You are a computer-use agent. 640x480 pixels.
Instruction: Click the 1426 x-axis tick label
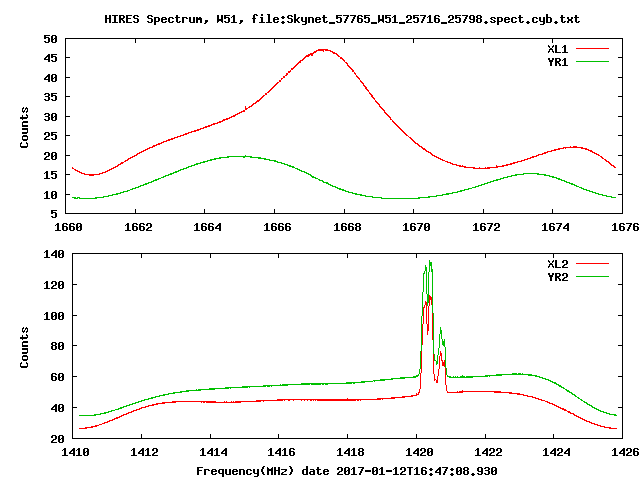[x=625, y=452]
